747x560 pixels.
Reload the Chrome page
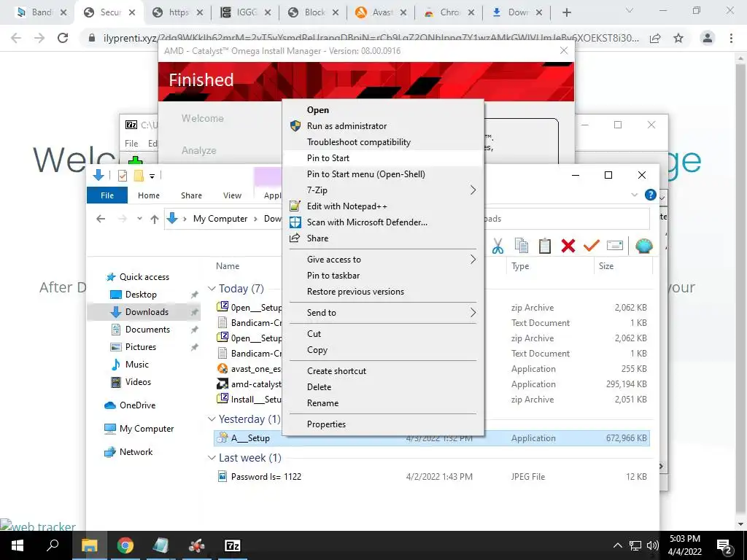point(63,38)
